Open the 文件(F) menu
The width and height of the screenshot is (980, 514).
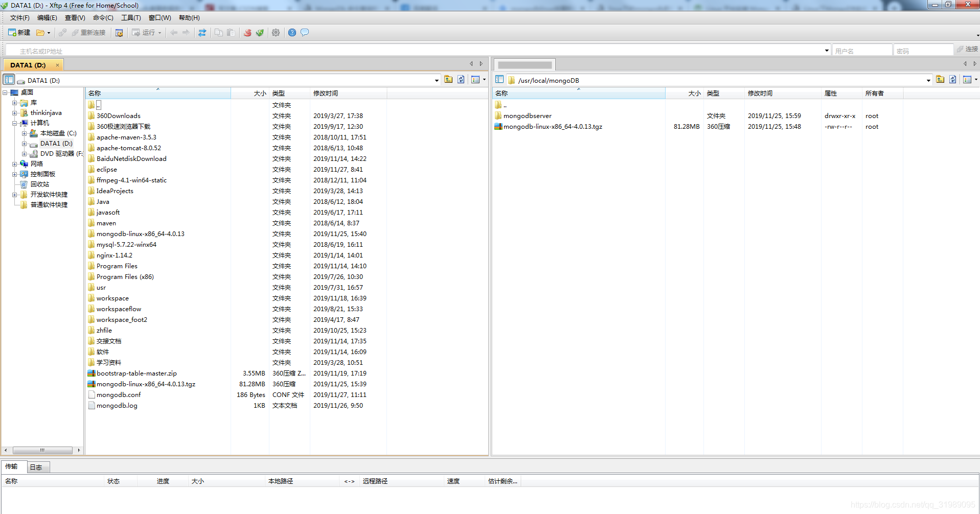click(x=20, y=18)
